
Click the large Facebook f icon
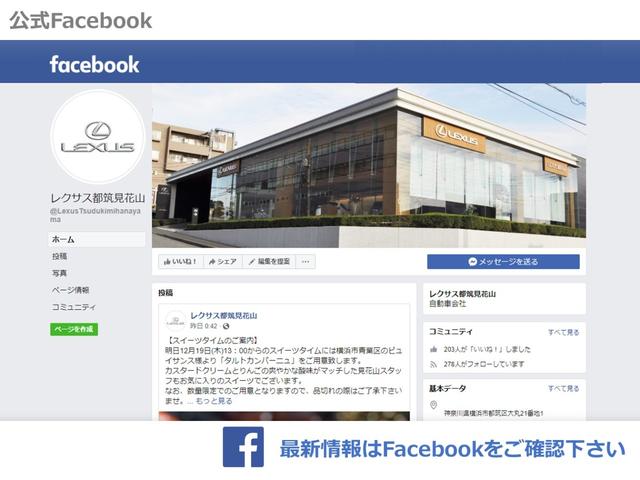coord(243,447)
